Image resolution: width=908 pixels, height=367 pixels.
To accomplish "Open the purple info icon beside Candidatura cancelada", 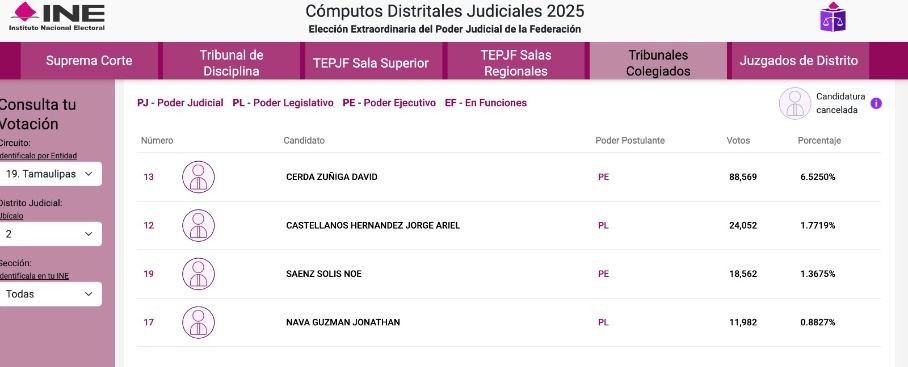I will click(876, 103).
